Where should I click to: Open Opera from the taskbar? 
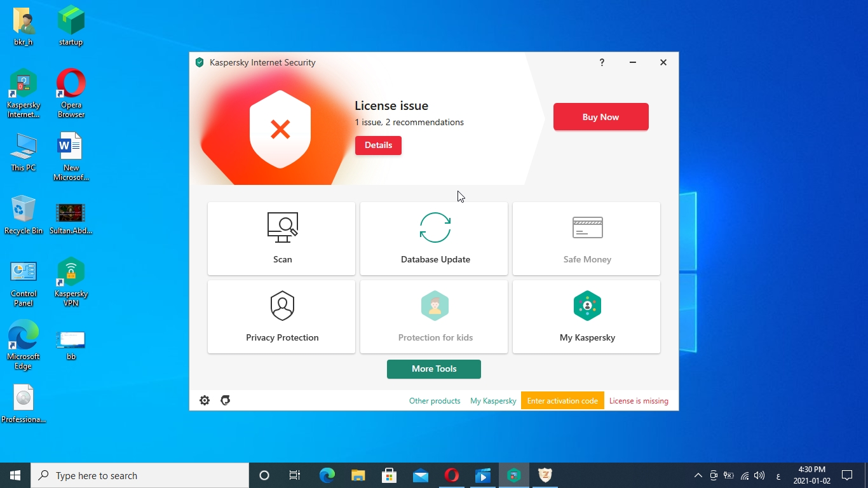point(451,475)
